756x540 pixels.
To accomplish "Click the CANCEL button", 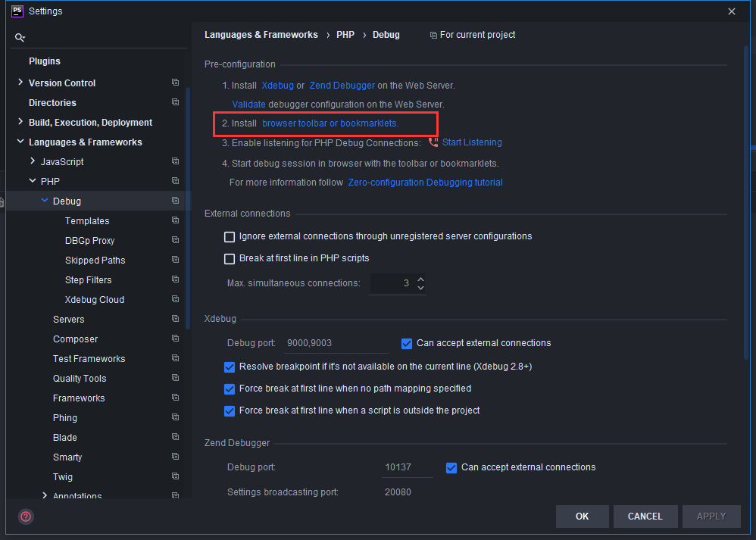I will 645,517.
